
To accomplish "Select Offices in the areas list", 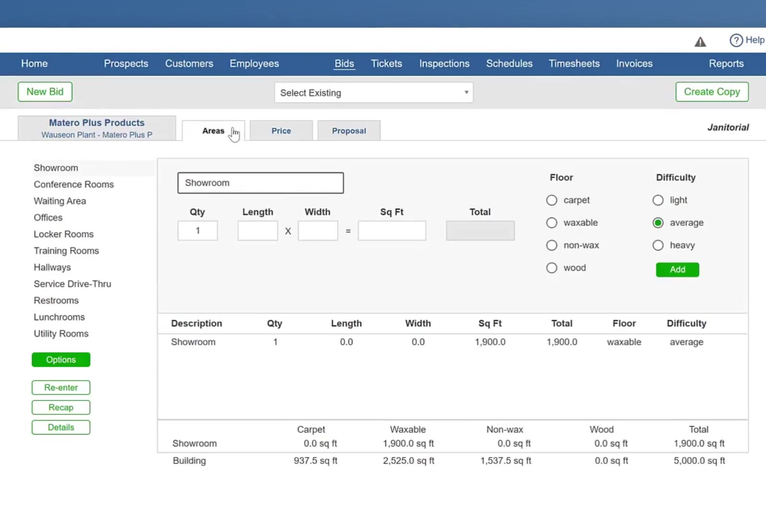I will click(48, 218).
